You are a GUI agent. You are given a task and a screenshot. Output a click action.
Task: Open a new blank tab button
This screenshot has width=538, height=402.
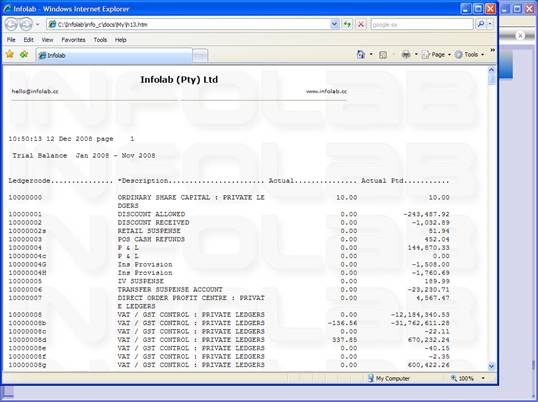click(200, 56)
